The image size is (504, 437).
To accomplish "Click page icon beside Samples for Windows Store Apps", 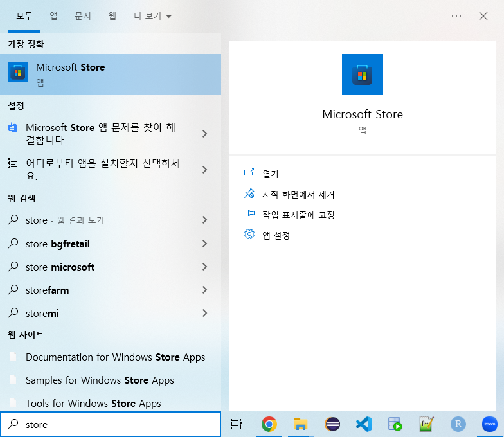I will tap(13, 380).
